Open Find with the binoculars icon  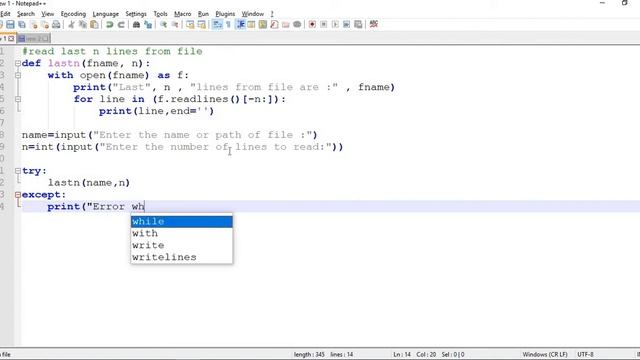(136, 24)
